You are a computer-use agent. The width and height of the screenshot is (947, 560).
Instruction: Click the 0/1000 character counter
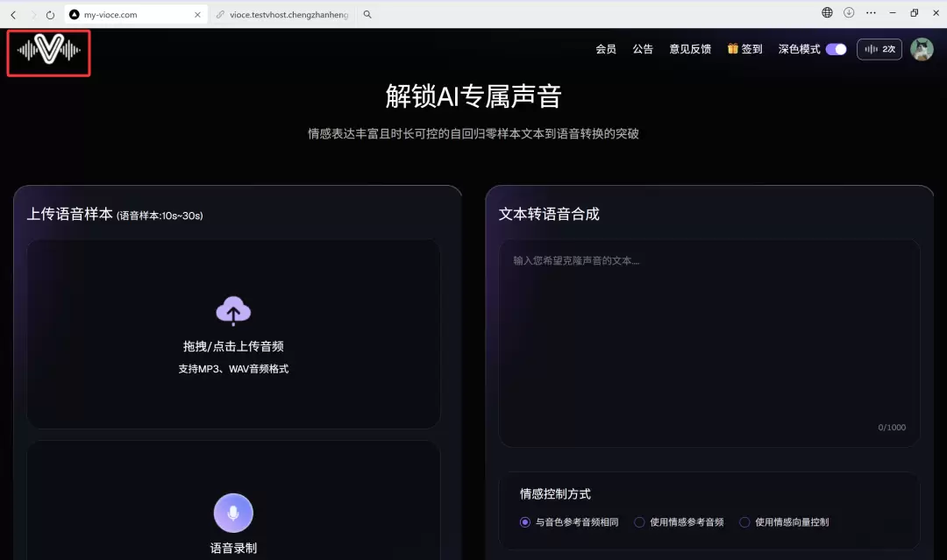point(892,428)
